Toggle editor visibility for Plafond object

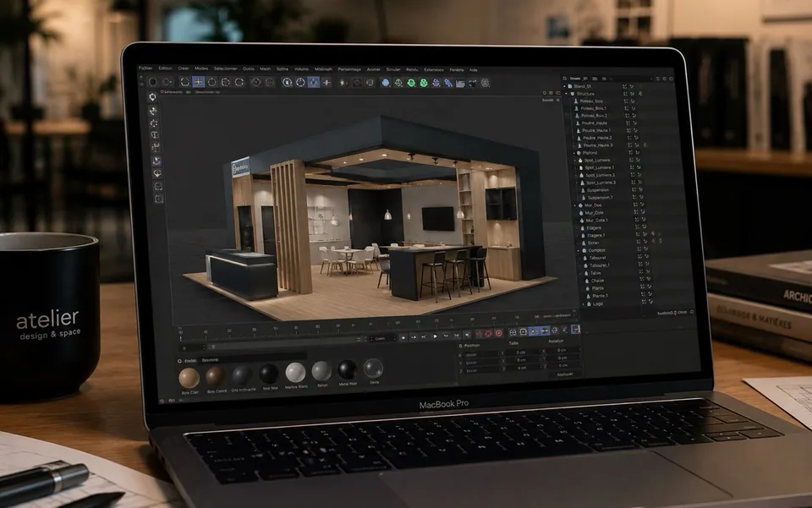pyautogui.click(x=630, y=153)
